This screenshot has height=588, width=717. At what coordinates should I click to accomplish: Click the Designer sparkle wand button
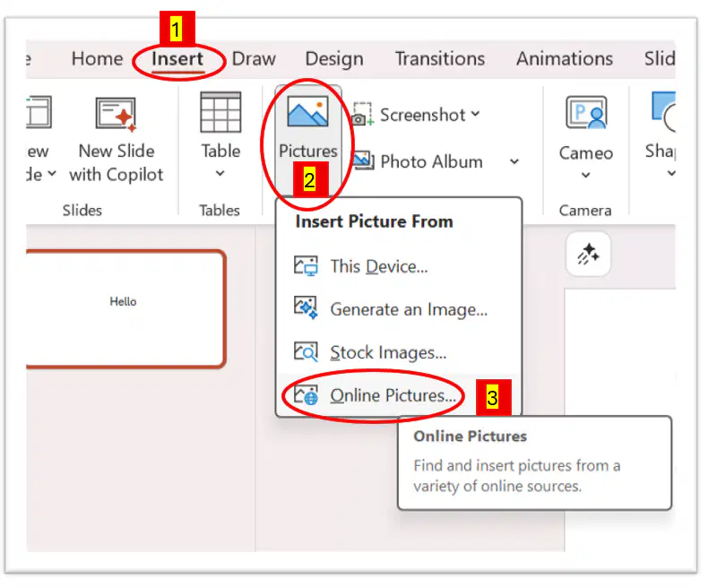(x=588, y=255)
